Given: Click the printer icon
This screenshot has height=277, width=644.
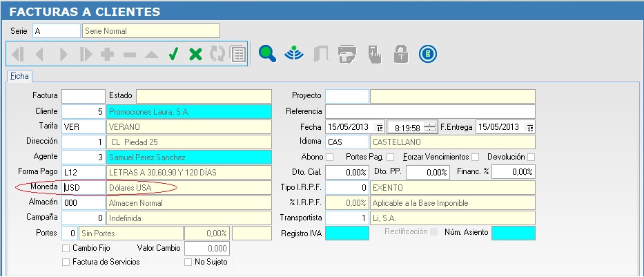Looking at the screenshot, I should coord(347,54).
